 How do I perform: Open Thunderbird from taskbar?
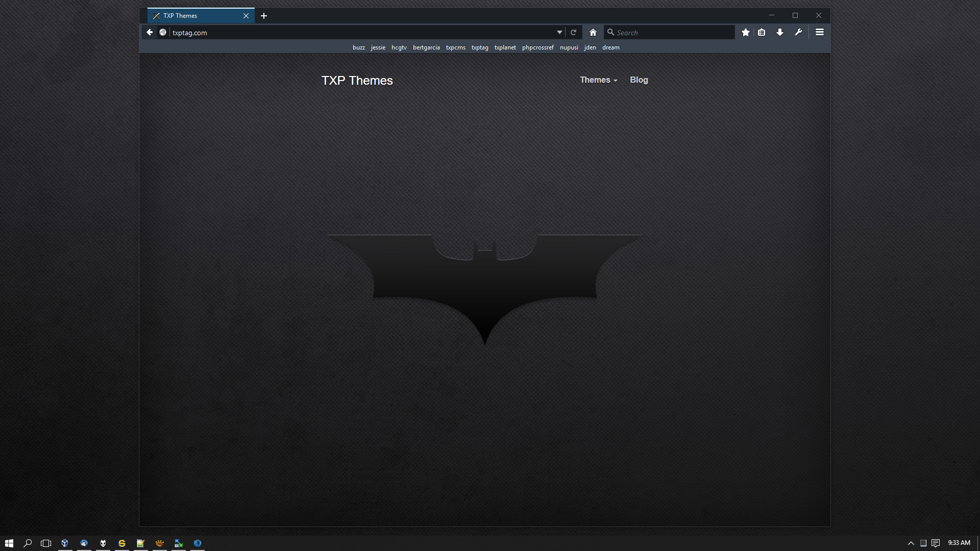(84, 543)
